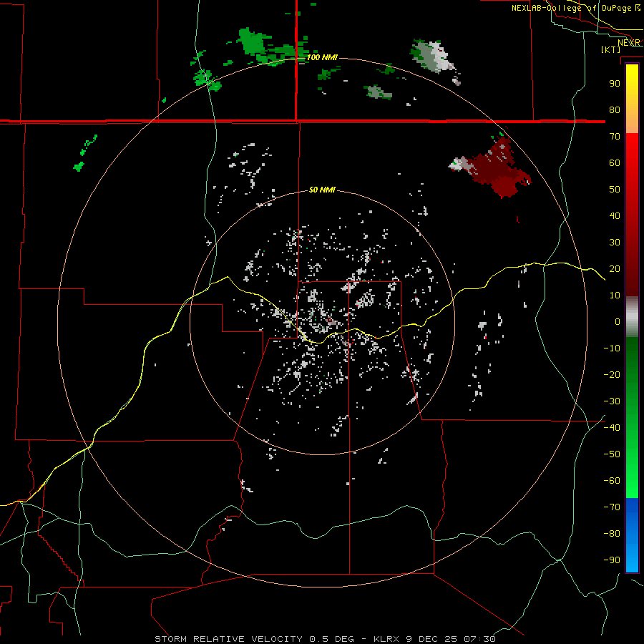Click the -70 label on velocity scale
The height and width of the screenshot is (644, 644).
click(x=612, y=507)
